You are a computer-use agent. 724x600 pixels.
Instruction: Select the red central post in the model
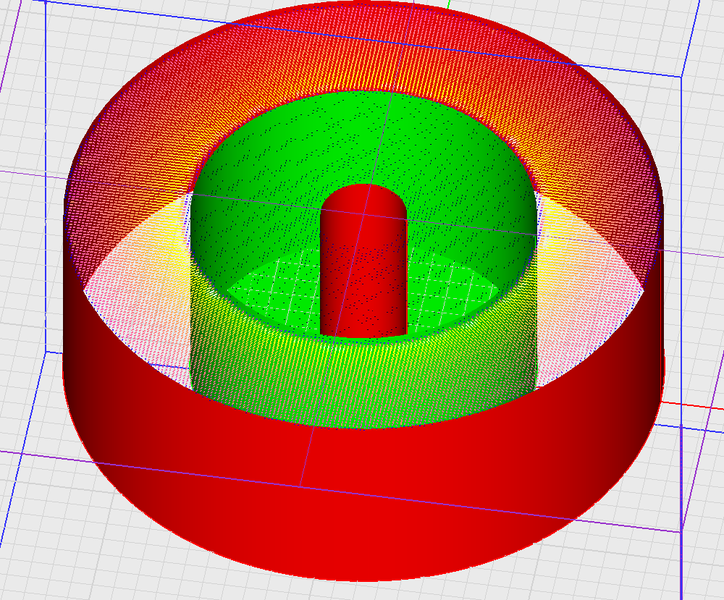pyautogui.click(x=363, y=260)
